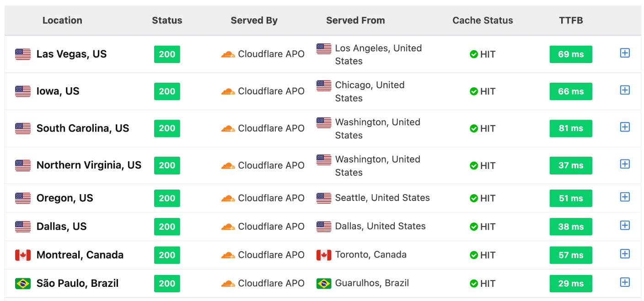Click the Canada flag next to Toronto, Canada
The image size is (644, 301).
coord(323,255)
